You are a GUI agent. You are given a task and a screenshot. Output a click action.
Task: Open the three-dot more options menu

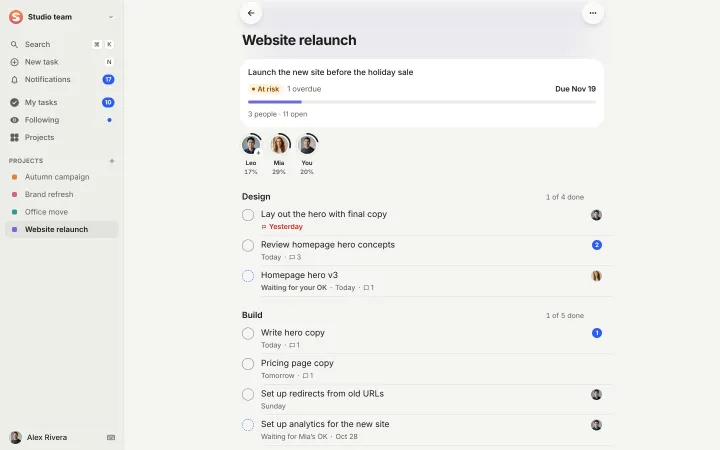pyautogui.click(x=593, y=13)
